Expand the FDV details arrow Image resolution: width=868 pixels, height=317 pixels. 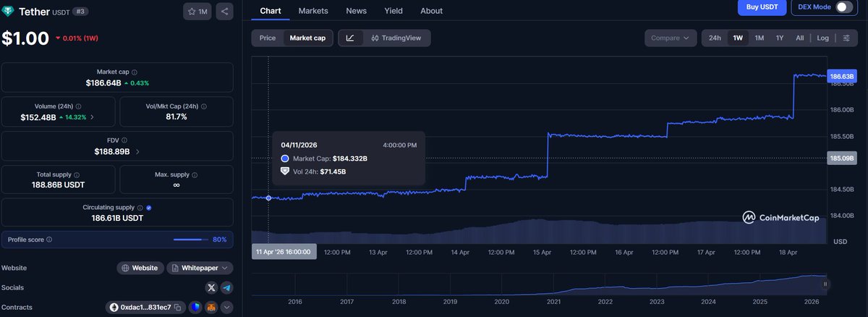[x=137, y=151]
